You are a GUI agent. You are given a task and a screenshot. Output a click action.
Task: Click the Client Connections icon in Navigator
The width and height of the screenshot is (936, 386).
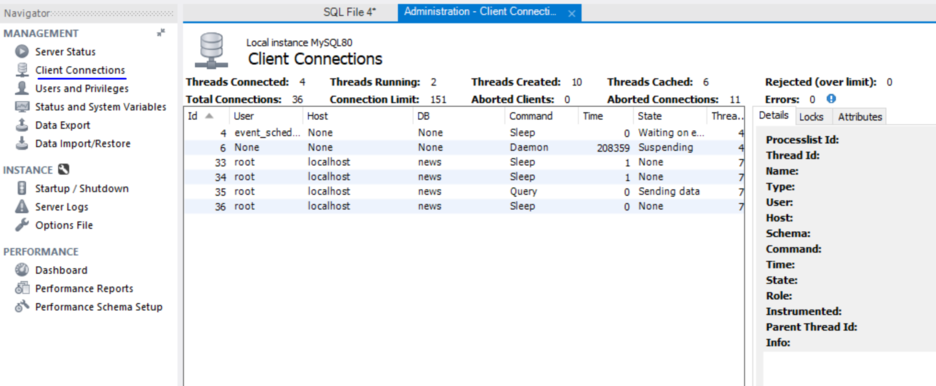22,70
